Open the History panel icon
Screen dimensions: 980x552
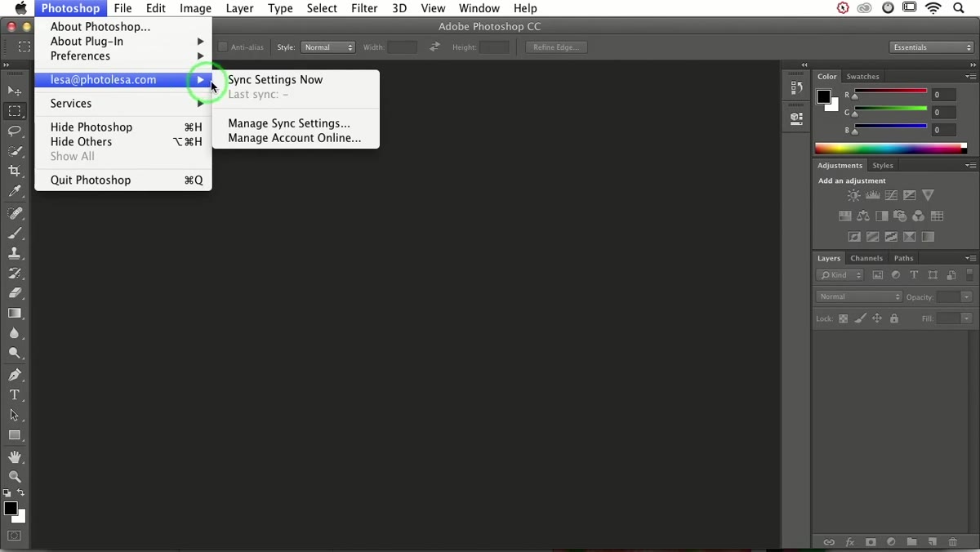pyautogui.click(x=797, y=88)
